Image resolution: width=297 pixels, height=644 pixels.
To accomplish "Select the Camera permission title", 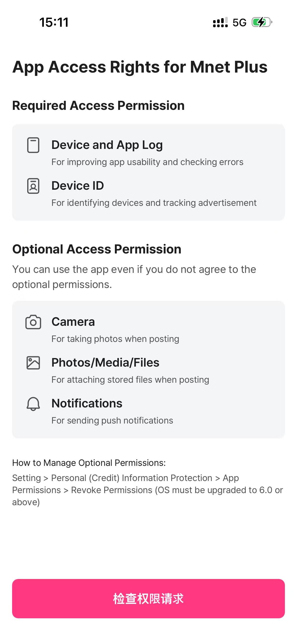I will [x=73, y=322].
